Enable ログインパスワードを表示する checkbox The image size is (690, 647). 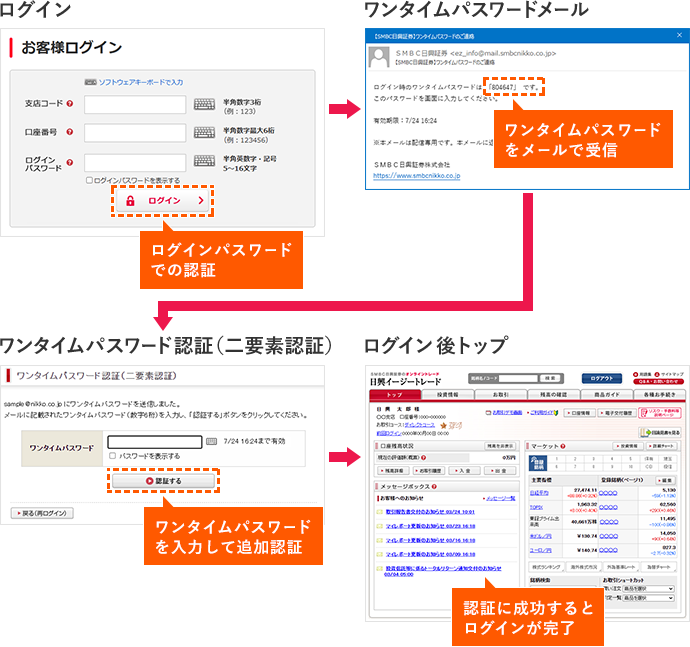89,180
